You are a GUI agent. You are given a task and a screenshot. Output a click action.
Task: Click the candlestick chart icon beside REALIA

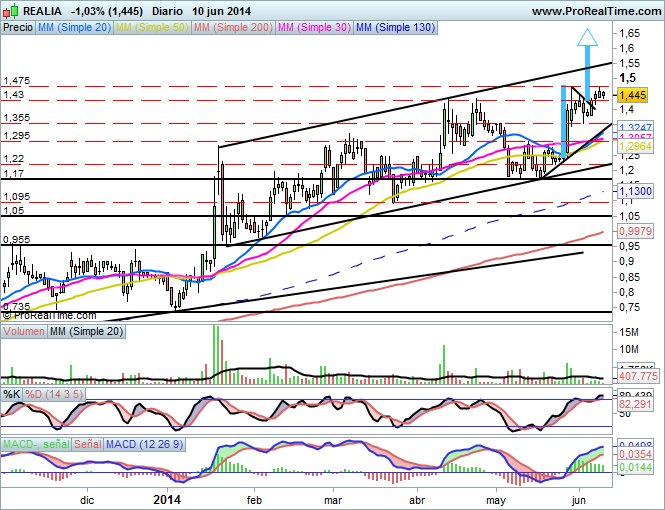10,11
